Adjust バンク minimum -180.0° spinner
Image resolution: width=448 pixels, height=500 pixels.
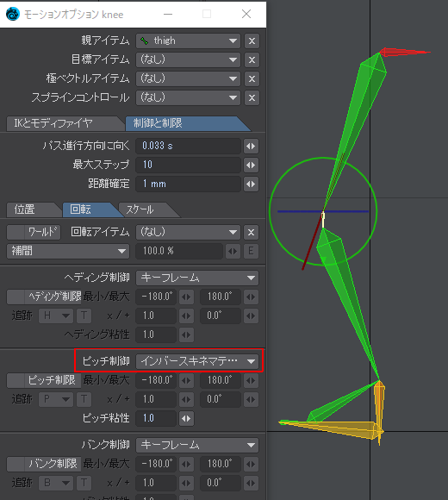point(186,464)
